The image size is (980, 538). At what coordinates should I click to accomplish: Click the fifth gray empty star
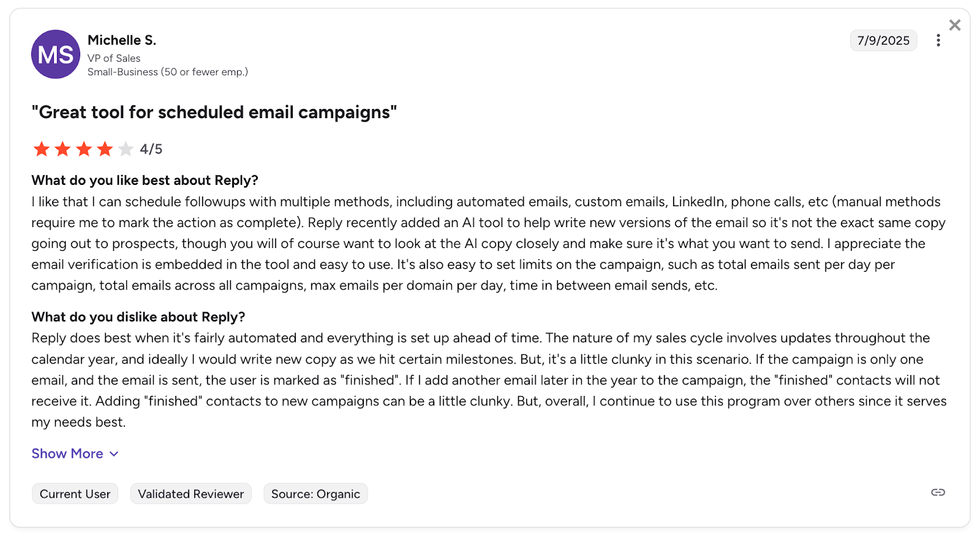point(126,149)
